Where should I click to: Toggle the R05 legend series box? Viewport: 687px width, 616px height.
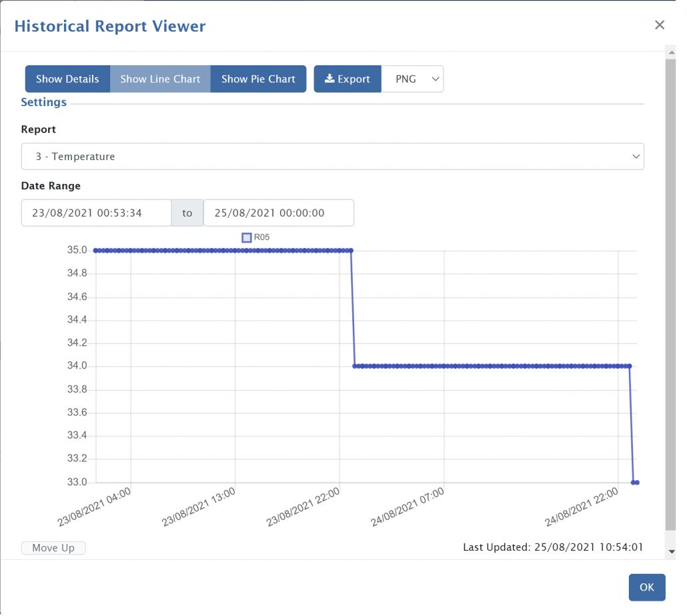click(x=247, y=237)
